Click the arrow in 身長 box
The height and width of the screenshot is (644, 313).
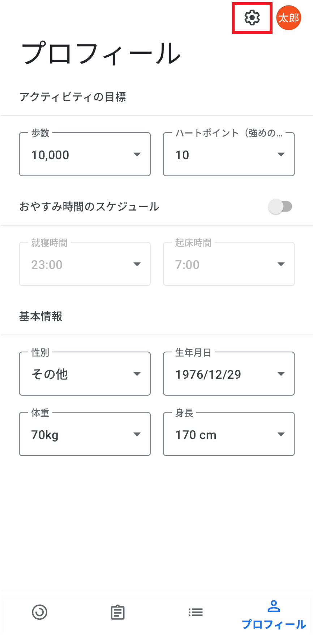pyautogui.click(x=281, y=434)
